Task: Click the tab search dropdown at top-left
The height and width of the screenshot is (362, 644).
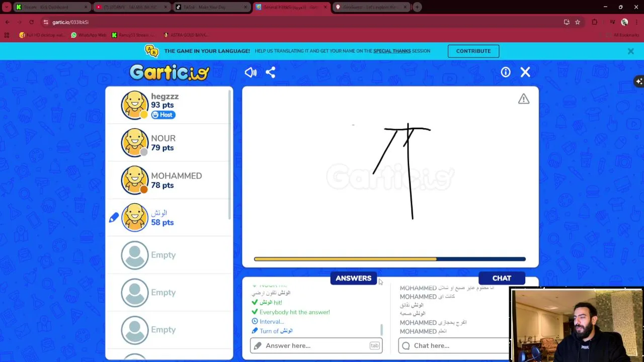Action: pos(7,7)
